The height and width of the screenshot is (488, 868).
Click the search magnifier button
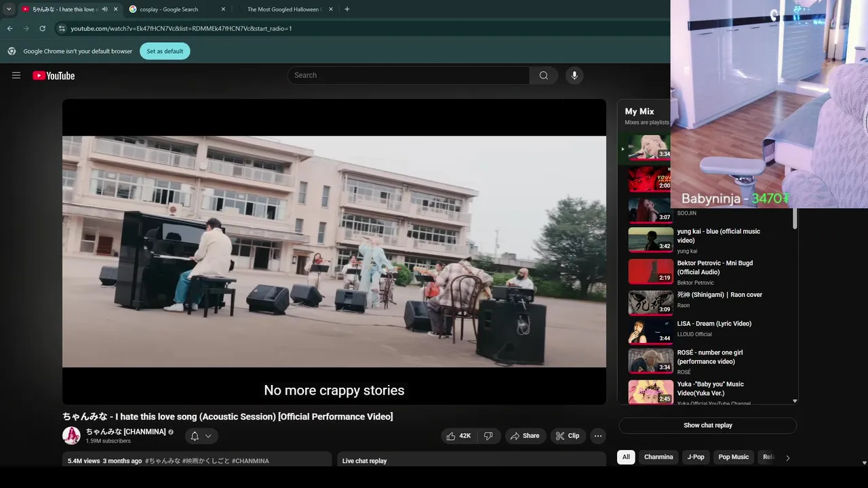coord(544,75)
